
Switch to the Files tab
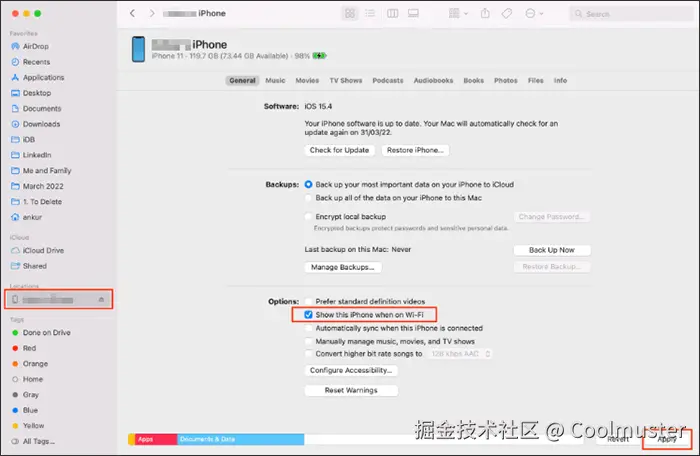click(535, 81)
